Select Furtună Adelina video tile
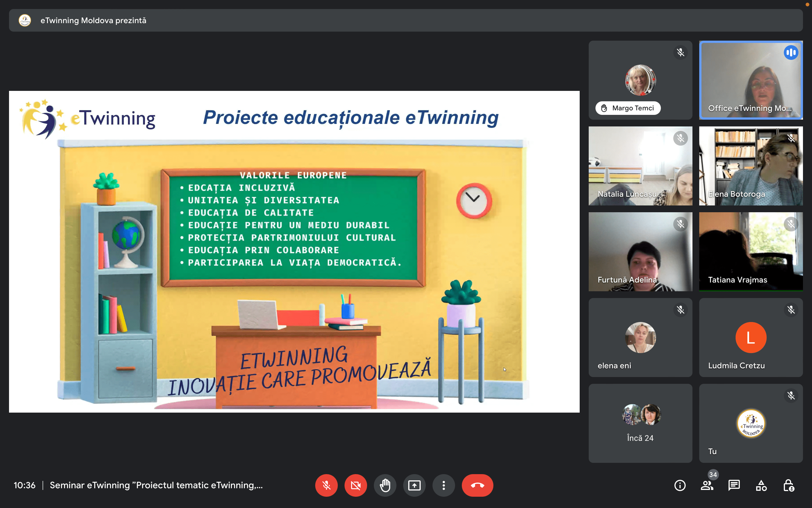Screen dimensions: 812x508 point(640,251)
